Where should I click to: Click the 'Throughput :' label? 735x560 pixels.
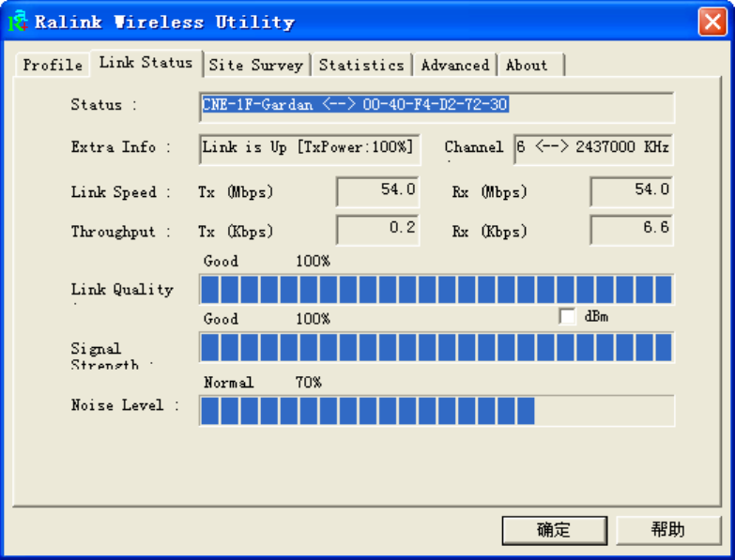pos(121,232)
